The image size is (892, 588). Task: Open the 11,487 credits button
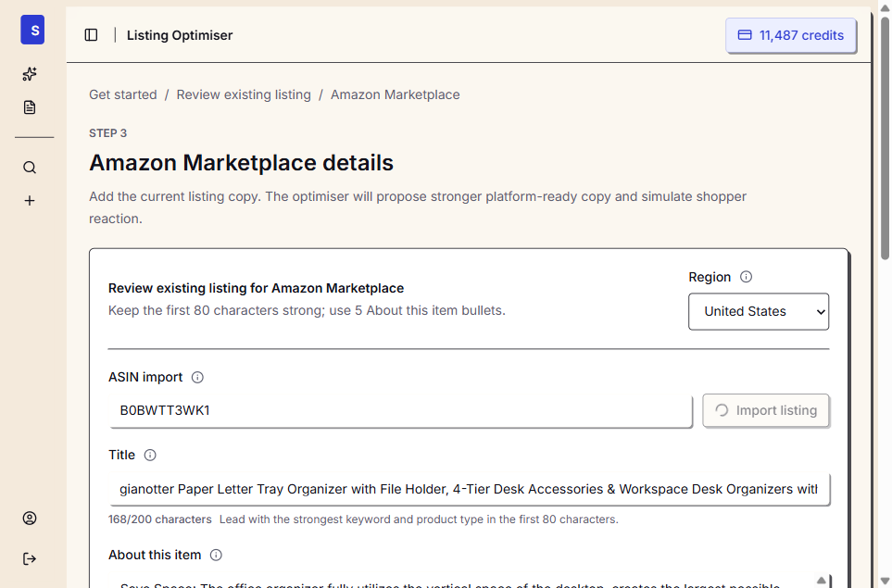pyautogui.click(x=791, y=35)
